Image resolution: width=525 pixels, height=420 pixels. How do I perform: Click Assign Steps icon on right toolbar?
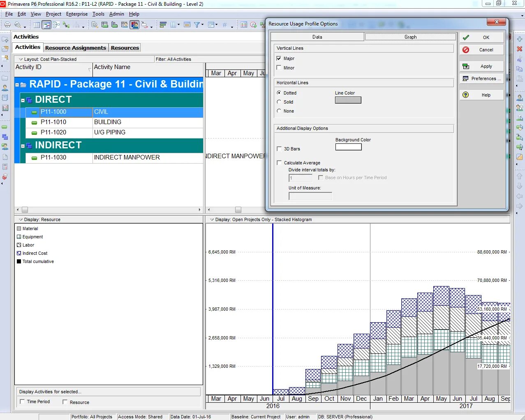520,157
